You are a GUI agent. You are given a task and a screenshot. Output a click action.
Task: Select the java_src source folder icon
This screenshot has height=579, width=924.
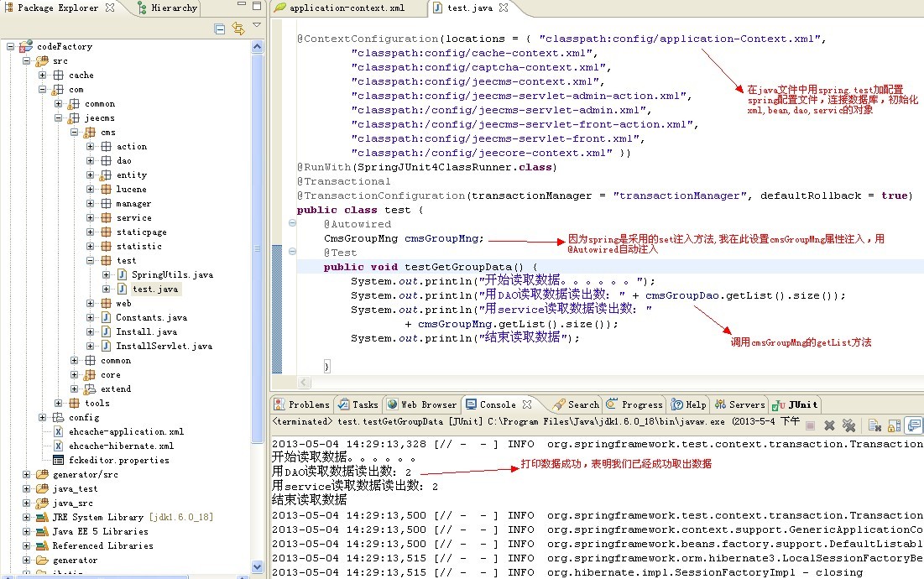coord(43,503)
